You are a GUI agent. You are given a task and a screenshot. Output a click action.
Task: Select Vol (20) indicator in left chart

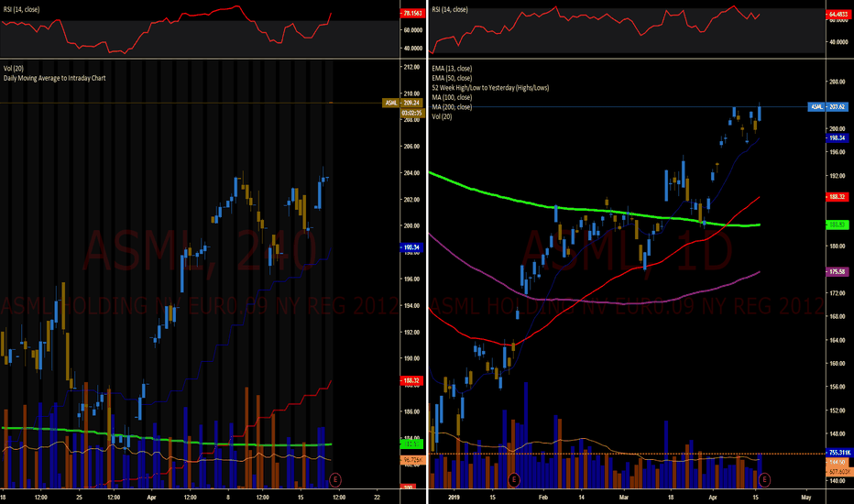(x=14, y=68)
